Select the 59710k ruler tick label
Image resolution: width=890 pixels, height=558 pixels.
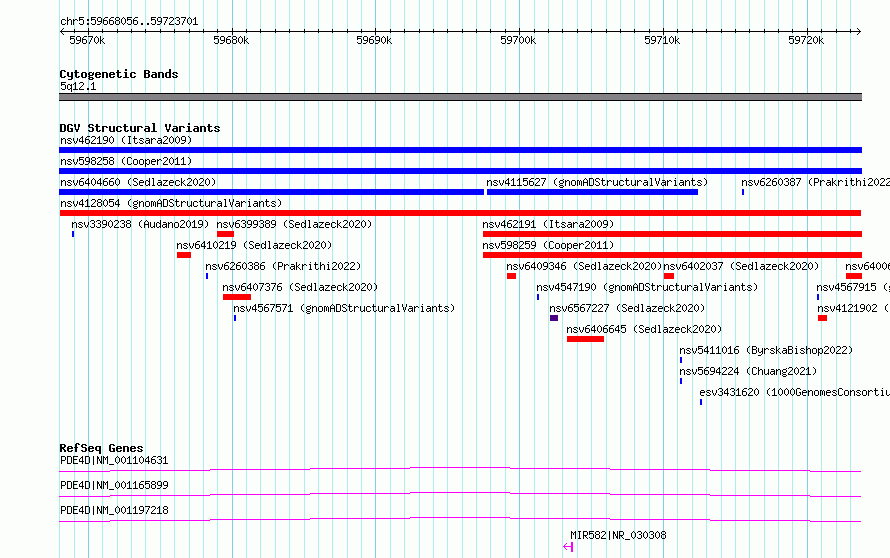pyautogui.click(x=662, y=40)
